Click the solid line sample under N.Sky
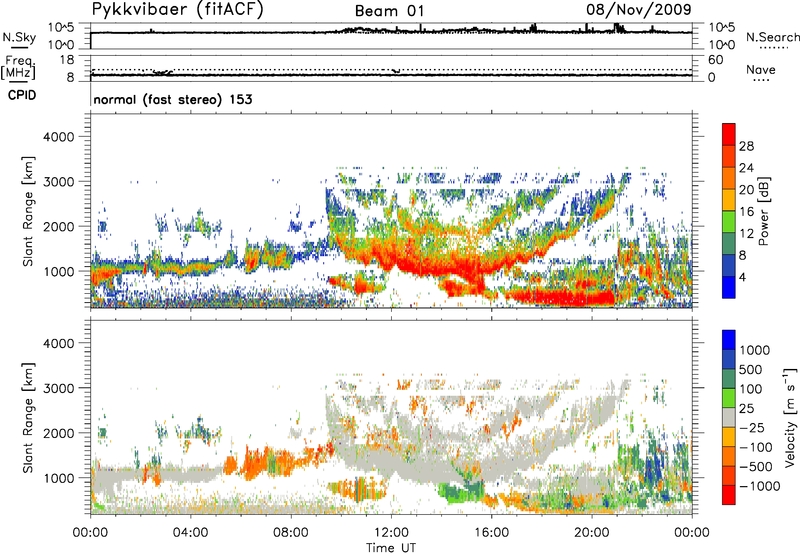This screenshot has height=554, width=800. (x=20, y=48)
